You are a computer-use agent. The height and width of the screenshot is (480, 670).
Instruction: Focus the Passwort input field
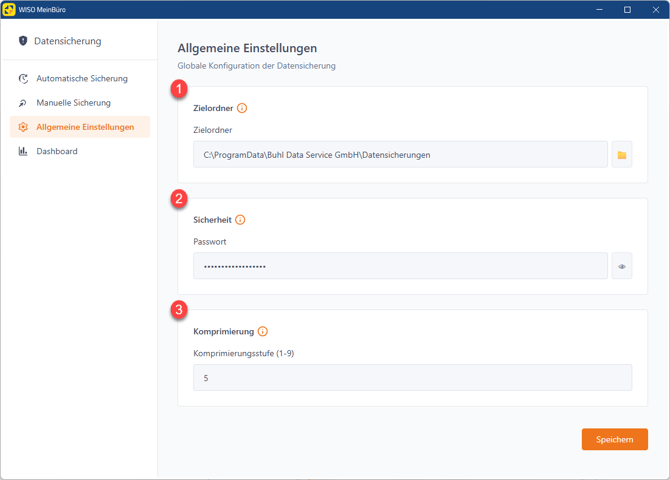point(400,266)
